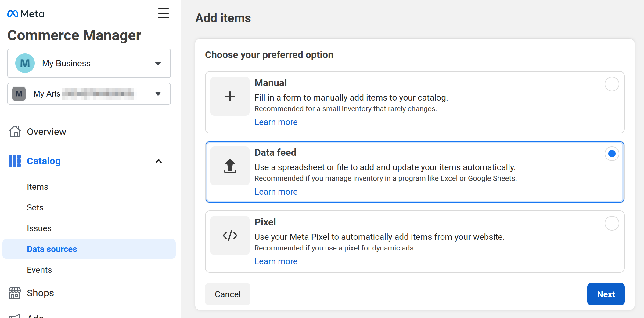Click Learn more under Data feed
This screenshot has width=644, height=318.
276,192
